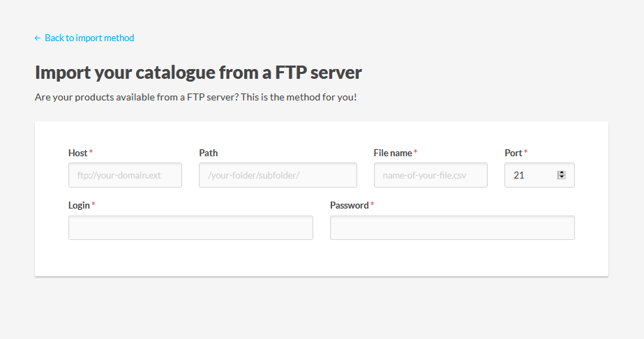Select the File name input field
The width and height of the screenshot is (644, 339).
tap(430, 175)
